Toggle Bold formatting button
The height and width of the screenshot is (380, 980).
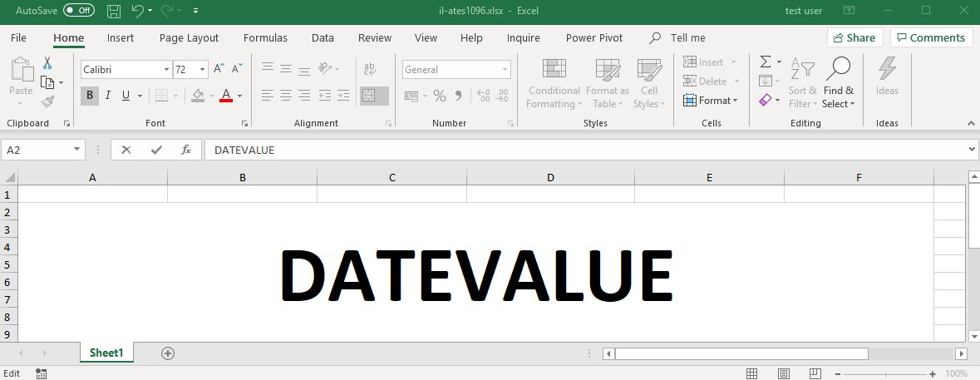(x=90, y=96)
